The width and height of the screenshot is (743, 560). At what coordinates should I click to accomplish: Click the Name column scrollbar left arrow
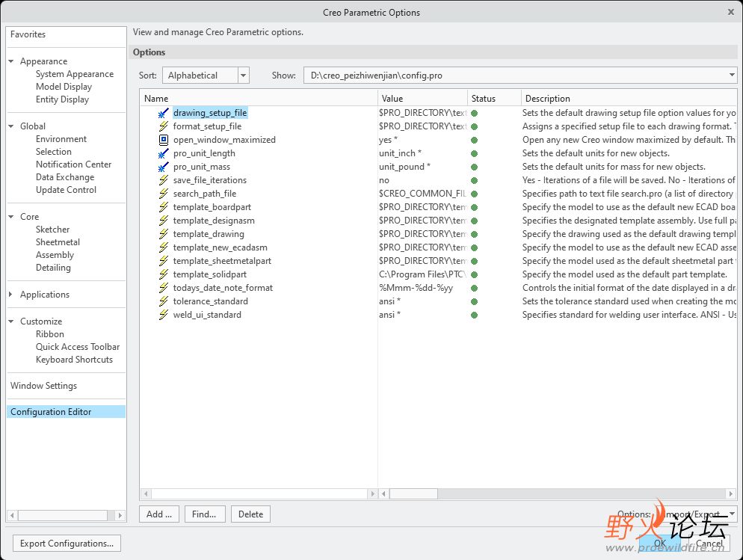(x=146, y=493)
